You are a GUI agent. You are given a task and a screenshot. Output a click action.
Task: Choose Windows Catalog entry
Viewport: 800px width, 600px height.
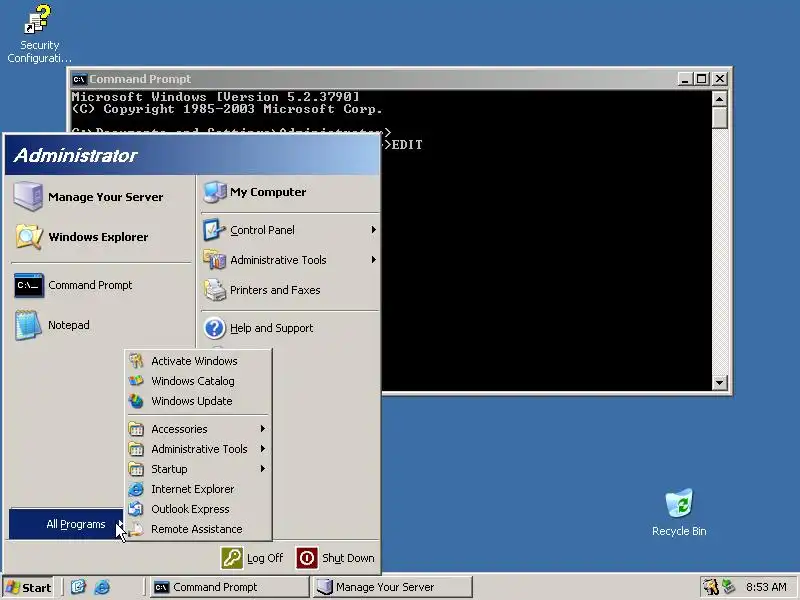(x=198, y=381)
